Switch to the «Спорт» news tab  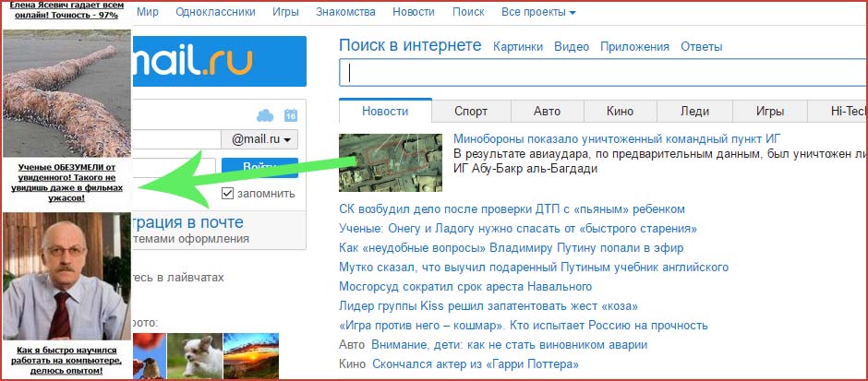click(471, 111)
